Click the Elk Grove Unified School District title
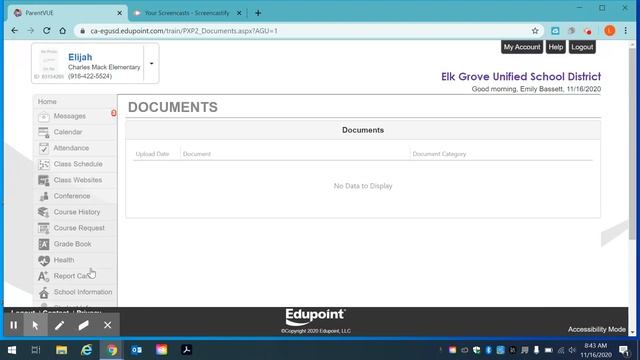Image resolution: width=640 pixels, height=360 pixels. coord(521,76)
